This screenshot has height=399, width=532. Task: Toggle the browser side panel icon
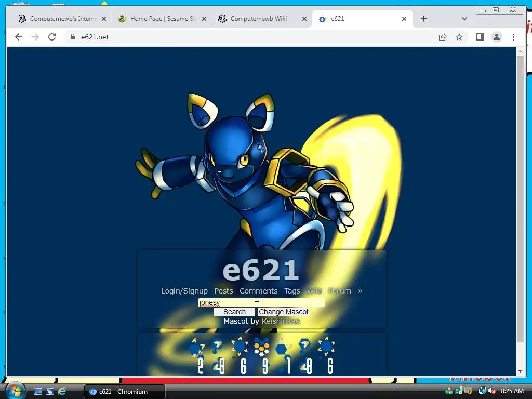click(480, 37)
